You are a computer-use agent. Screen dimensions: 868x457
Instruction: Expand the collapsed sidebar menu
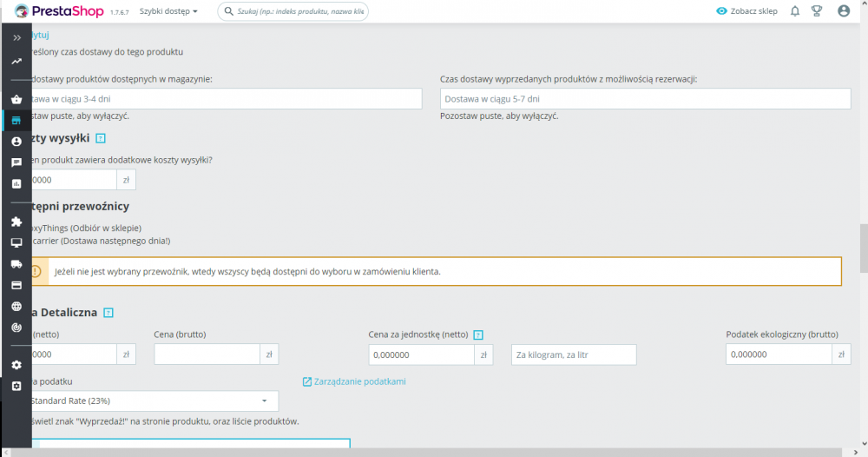click(x=16, y=37)
